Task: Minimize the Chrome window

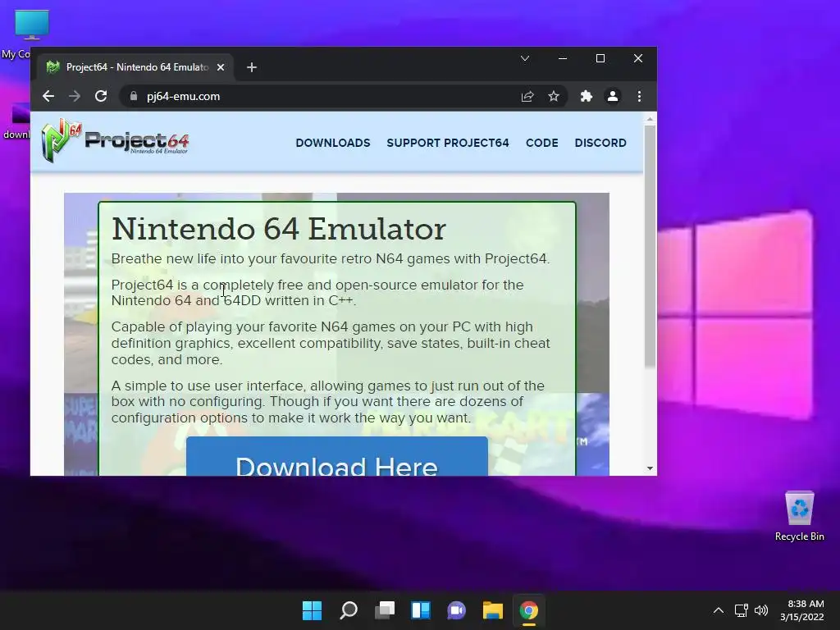Action: [x=563, y=58]
